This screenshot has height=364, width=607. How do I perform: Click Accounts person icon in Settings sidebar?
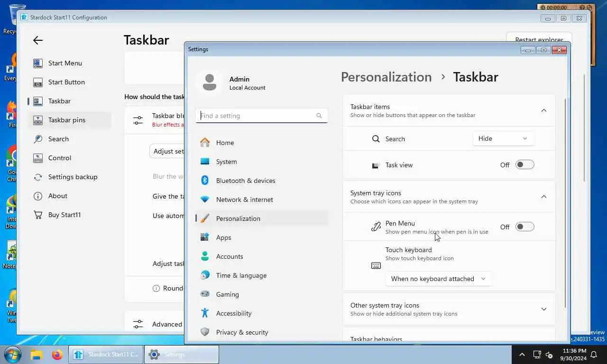205,256
